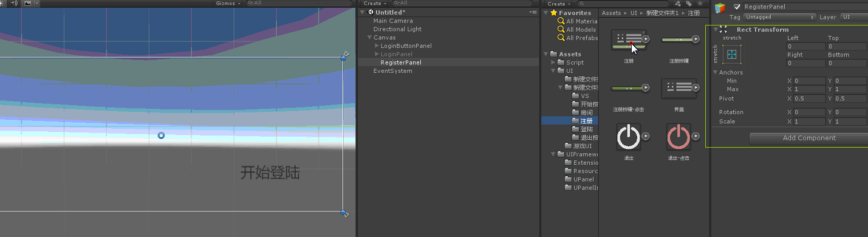Select the 界面 asset thumbnail

tap(678, 89)
